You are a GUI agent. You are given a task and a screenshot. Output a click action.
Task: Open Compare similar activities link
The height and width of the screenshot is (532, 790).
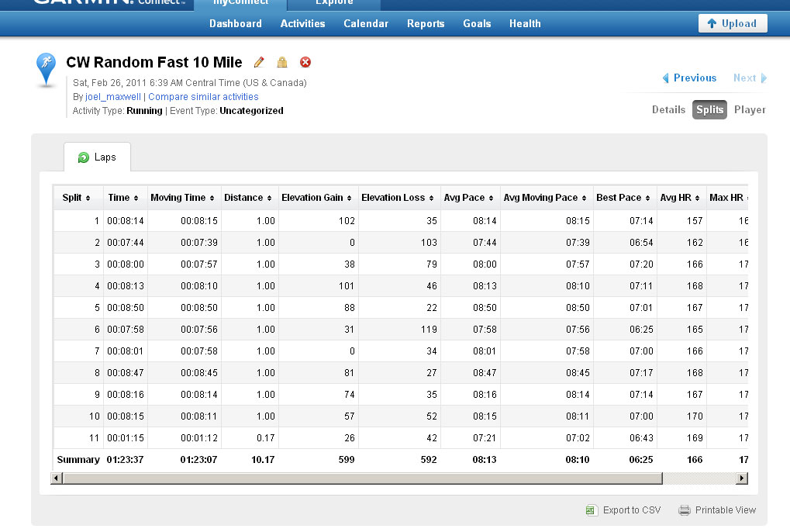click(x=203, y=97)
